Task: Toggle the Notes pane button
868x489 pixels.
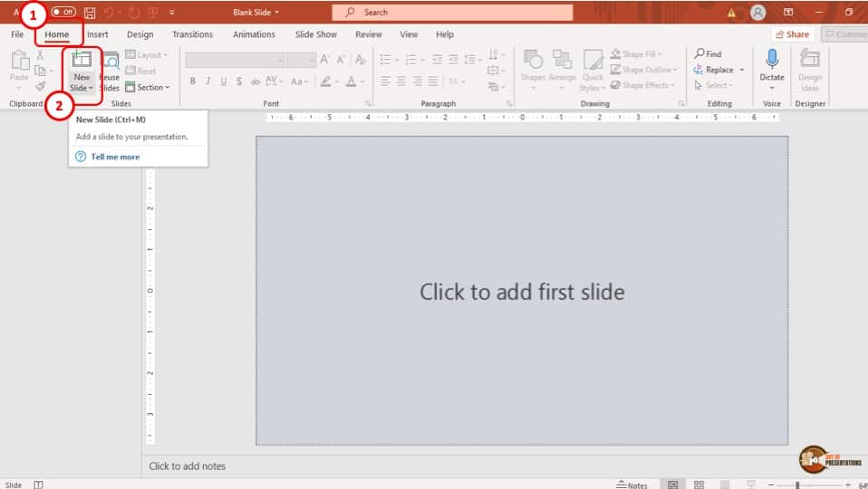Action: [x=632, y=484]
